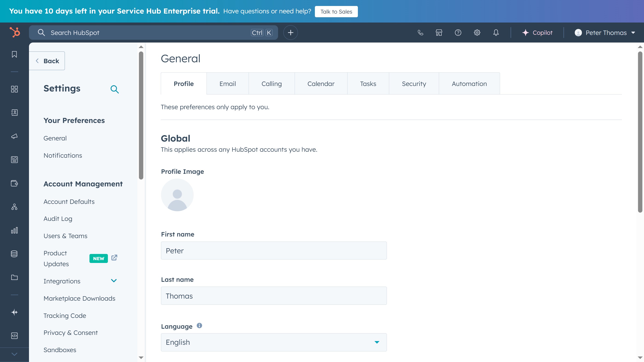
Task: Open Users & Teams settings
Action: coord(65,236)
